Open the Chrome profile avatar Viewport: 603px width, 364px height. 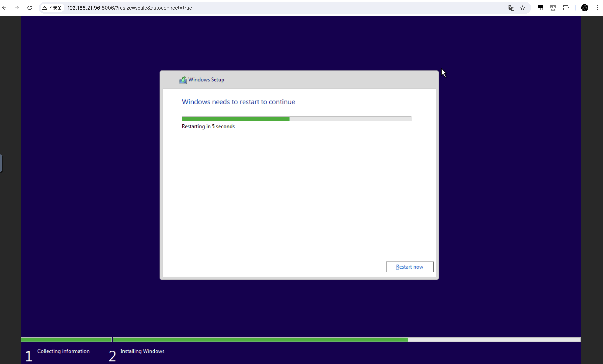click(x=584, y=8)
